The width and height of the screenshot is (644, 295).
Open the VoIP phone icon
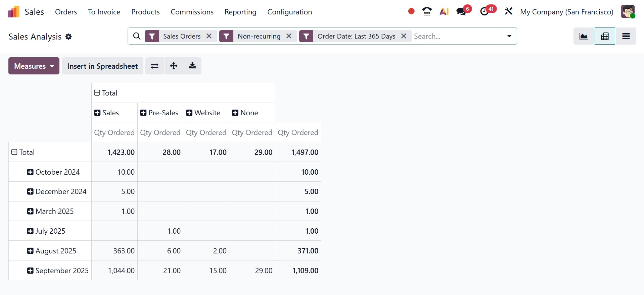427,12
